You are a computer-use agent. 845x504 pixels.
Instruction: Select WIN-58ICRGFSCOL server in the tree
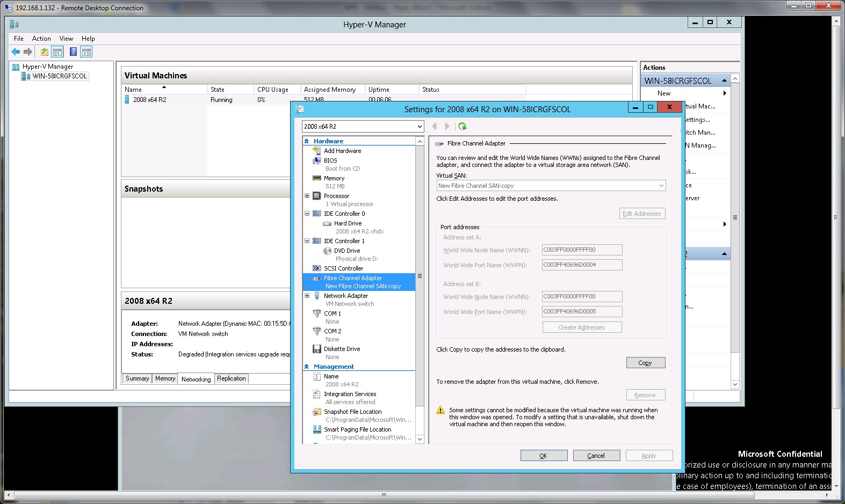click(59, 76)
